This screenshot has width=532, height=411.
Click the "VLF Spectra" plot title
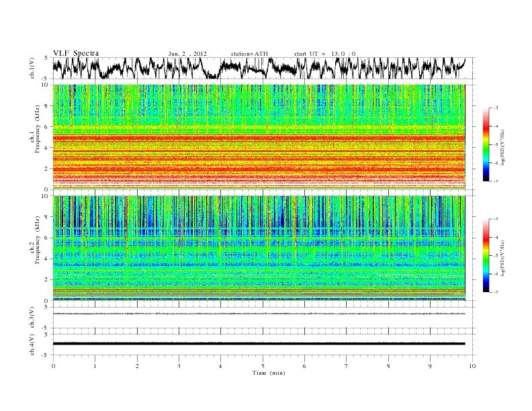76,53
